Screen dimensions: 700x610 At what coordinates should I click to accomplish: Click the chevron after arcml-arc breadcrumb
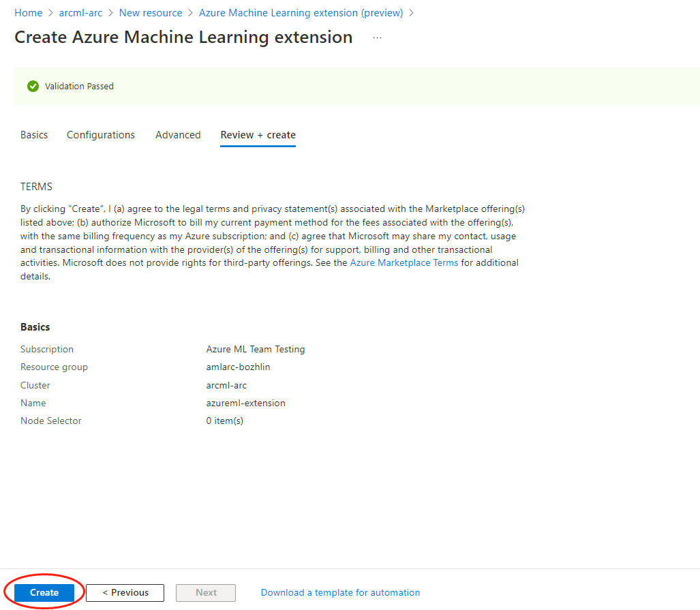tap(110, 12)
